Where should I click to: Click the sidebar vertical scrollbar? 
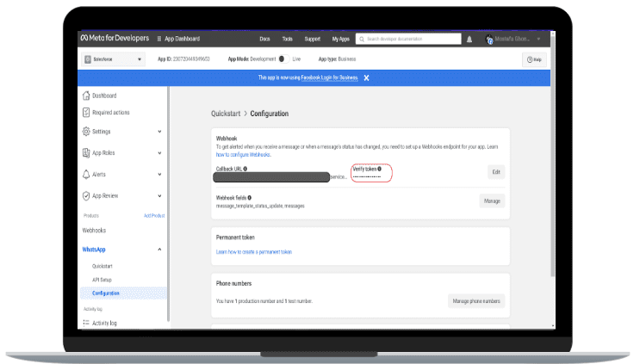point(168,204)
